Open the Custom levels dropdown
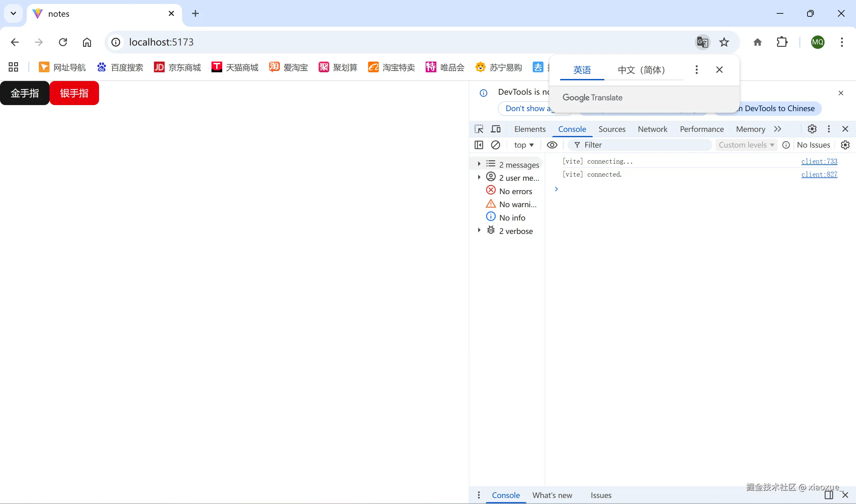This screenshot has height=504, width=856. pyautogui.click(x=746, y=145)
